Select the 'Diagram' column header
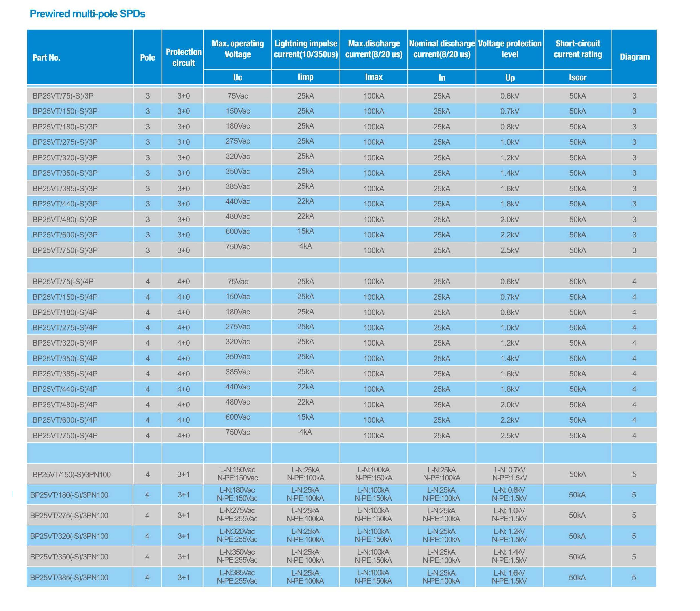The height and width of the screenshot is (611, 700). click(x=635, y=57)
